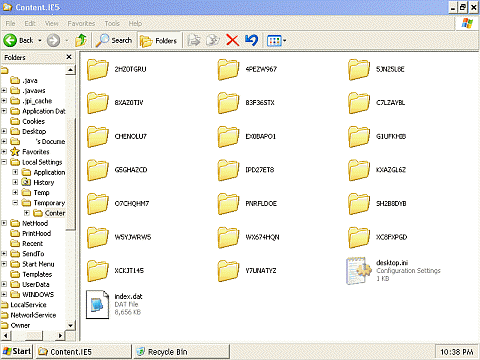Select the PNRFLDOE folder
480x360 pixels.
247,203
